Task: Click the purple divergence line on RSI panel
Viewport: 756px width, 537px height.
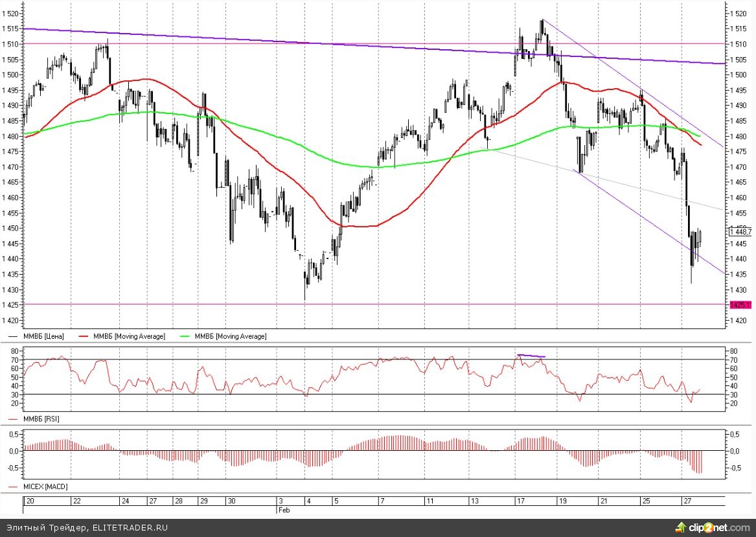Action: tap(531, 356)
